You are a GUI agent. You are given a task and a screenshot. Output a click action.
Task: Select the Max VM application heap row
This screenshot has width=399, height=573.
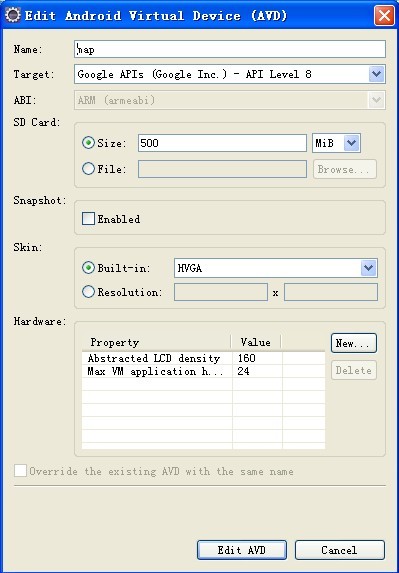pos(203,371)
